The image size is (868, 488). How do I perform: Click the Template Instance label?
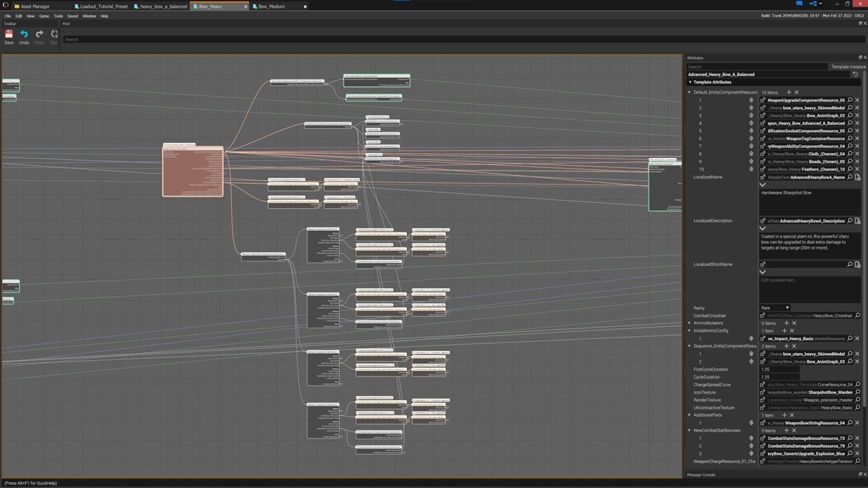[x=848, y=66]
